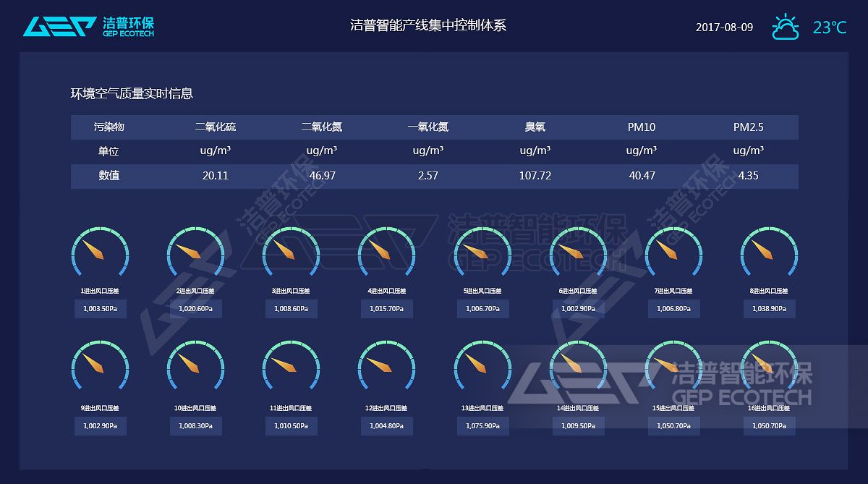Click the gauge dial for 6进出风口压差
This screenshot has width=868, height=484.
577,255
